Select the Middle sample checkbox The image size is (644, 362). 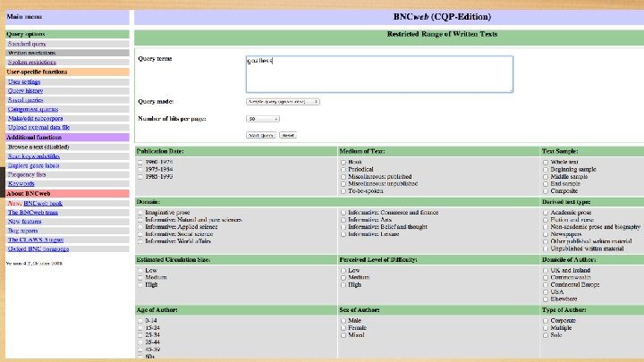tap(546, 177)
